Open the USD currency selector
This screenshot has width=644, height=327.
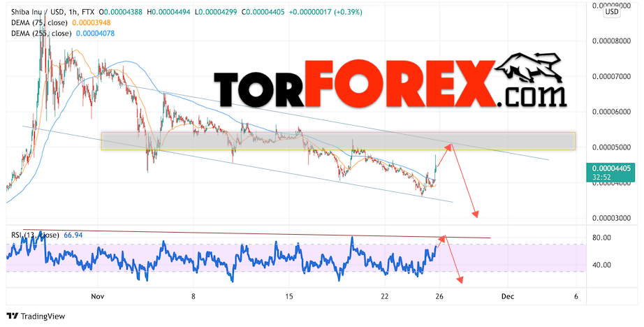click(612, 12)
